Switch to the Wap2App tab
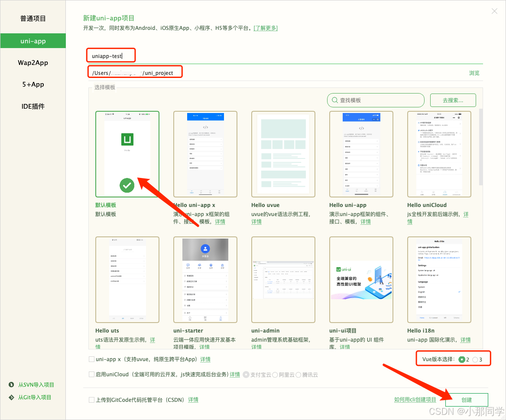This screenshot has height=420, width=506. tap(33, 63)
